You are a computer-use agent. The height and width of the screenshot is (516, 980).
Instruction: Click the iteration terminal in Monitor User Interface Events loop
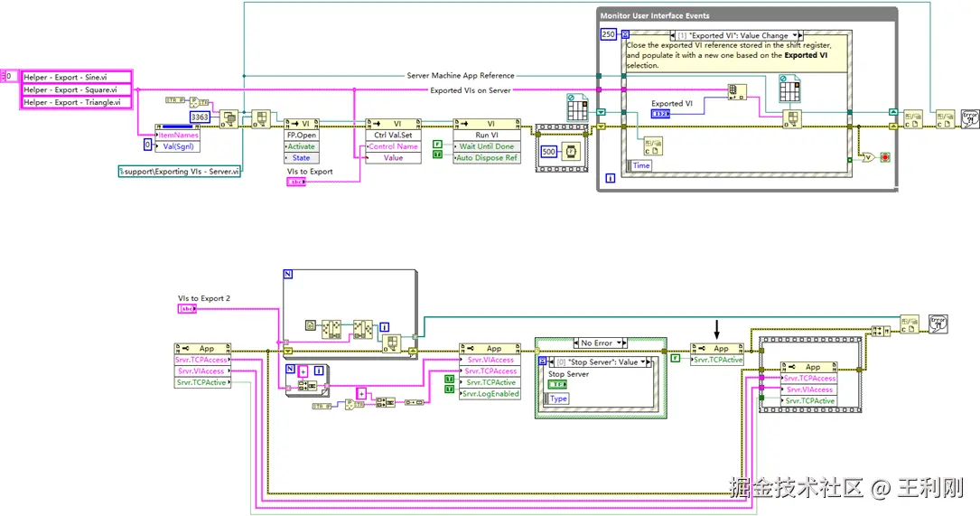(x=610, y=178)
